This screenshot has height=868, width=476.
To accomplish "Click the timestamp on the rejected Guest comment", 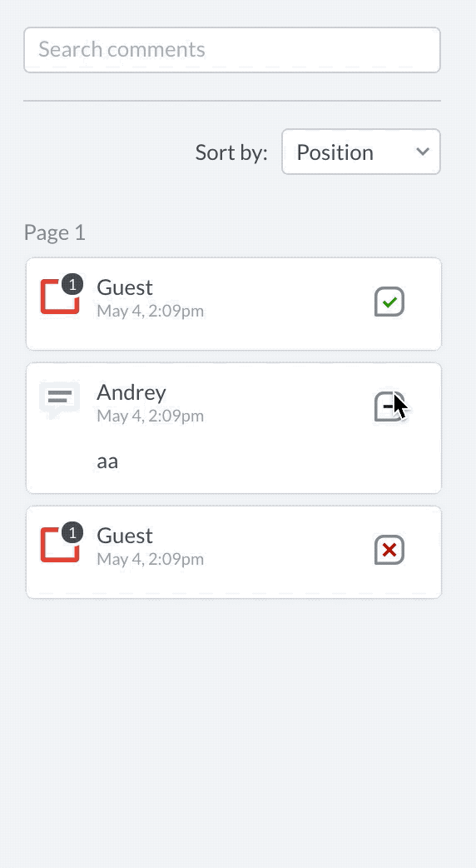I will [x=151, y=559].
